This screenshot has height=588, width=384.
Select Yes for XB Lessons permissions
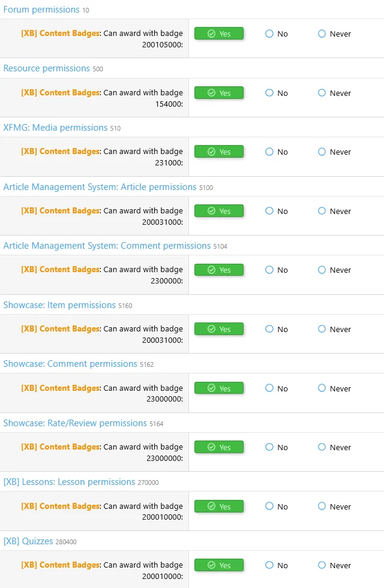[x=219, y=506]
